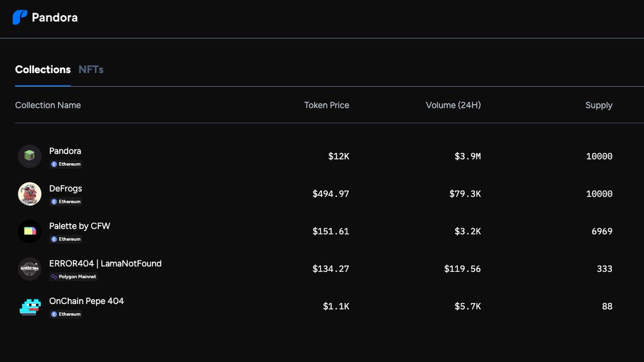Open the ERROR404 LamaNotFound avatar
This screenshot has height=362, width=644.
click(x=30, y=269)
